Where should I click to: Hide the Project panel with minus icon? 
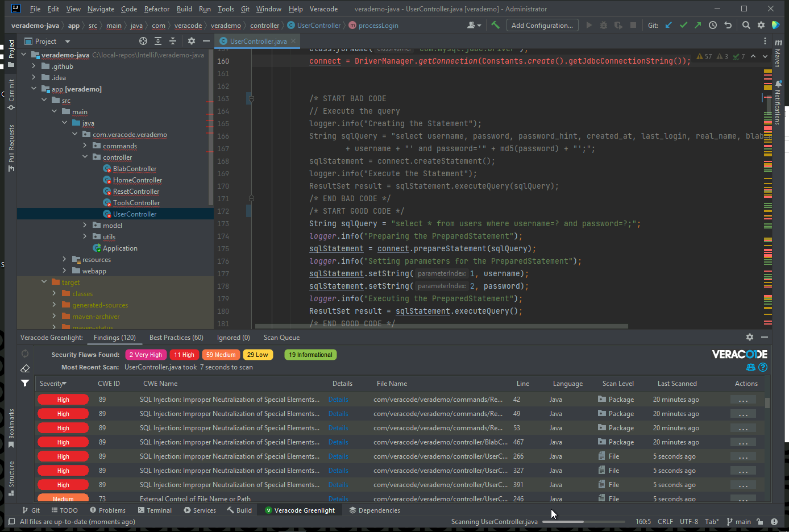pyautogui.click(x=206, y=41)
